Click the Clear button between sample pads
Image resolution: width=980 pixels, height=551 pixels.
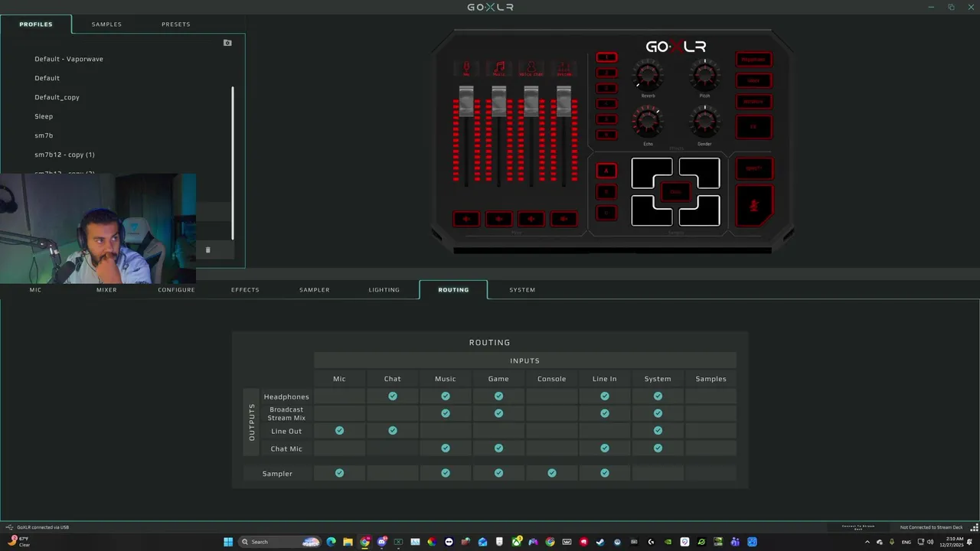coord(676,191)
